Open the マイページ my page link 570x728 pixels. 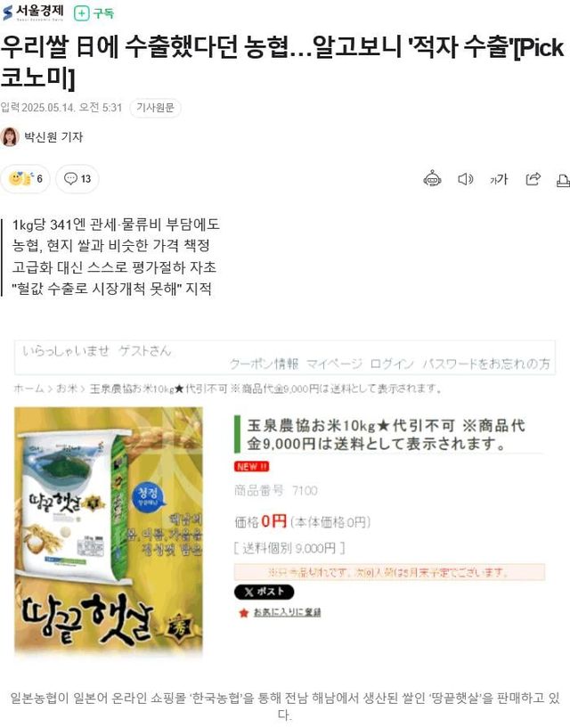[x=334, y=364]
